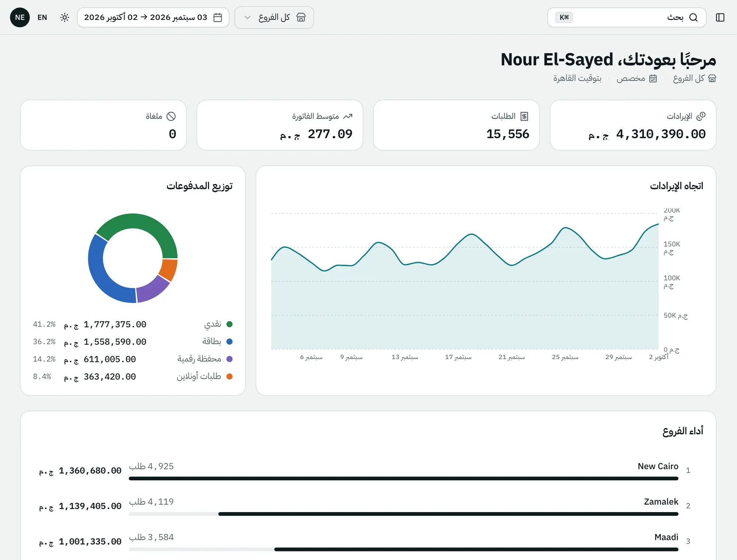Open the date range picker
Viewport: 737px width, 560px height.
(x=153, y=17)
